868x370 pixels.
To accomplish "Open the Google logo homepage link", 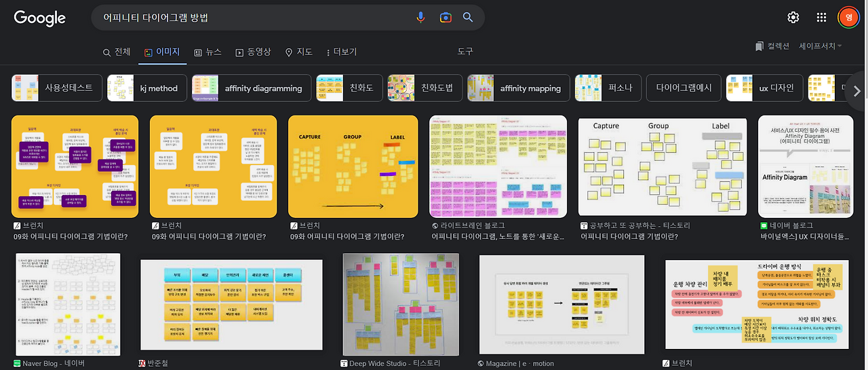I will click(x=39, y=18).
